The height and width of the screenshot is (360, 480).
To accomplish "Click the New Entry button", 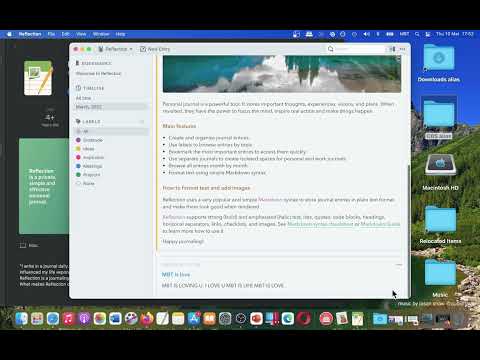I will point(155,49).
